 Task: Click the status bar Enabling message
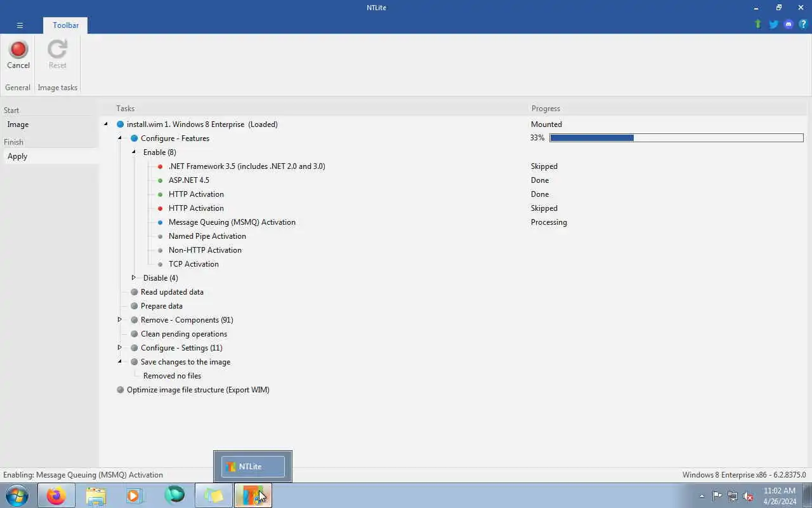(x=83, y=475)
